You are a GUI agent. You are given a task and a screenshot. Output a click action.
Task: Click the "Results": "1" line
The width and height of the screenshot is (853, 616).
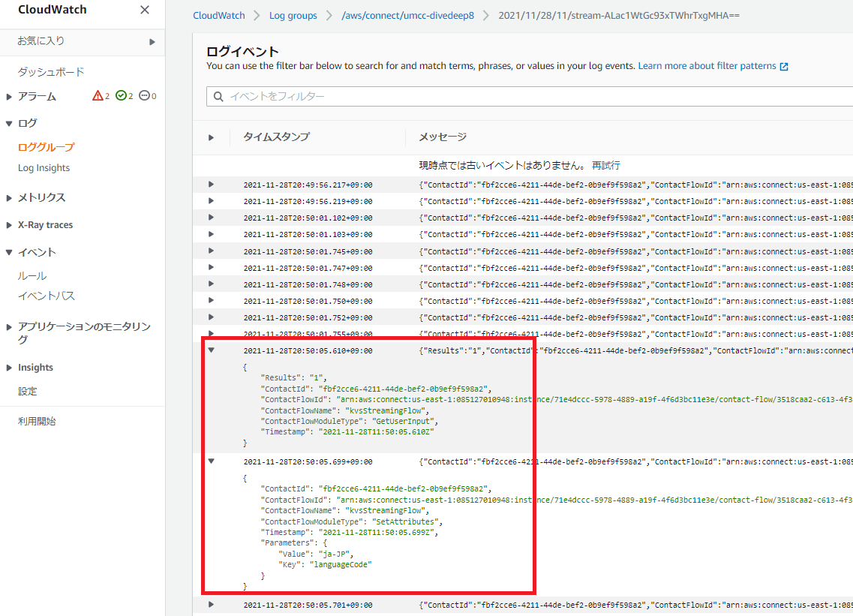point(293,377)
